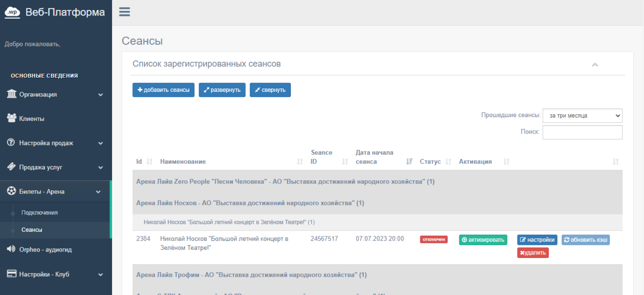The image size is (644, 295).
Task: Sort by Дата начала сеанса arrows icon
Action: pos(409,161)
